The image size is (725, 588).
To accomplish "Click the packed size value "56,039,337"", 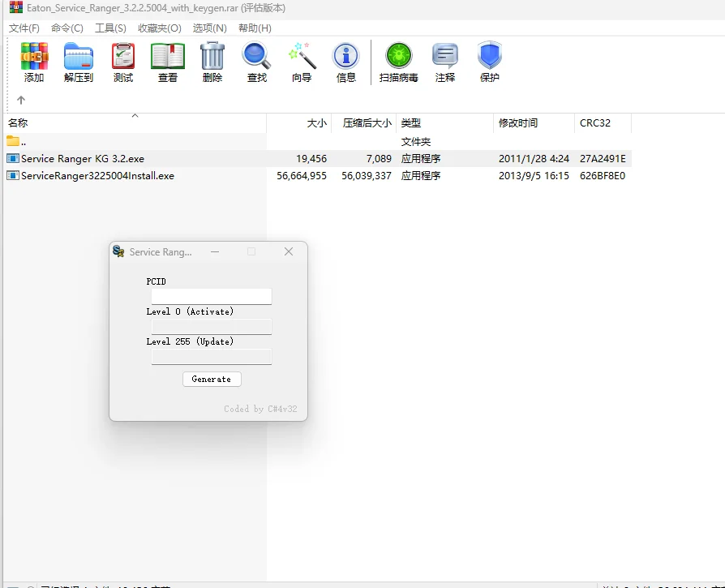I will pos(367,176).
